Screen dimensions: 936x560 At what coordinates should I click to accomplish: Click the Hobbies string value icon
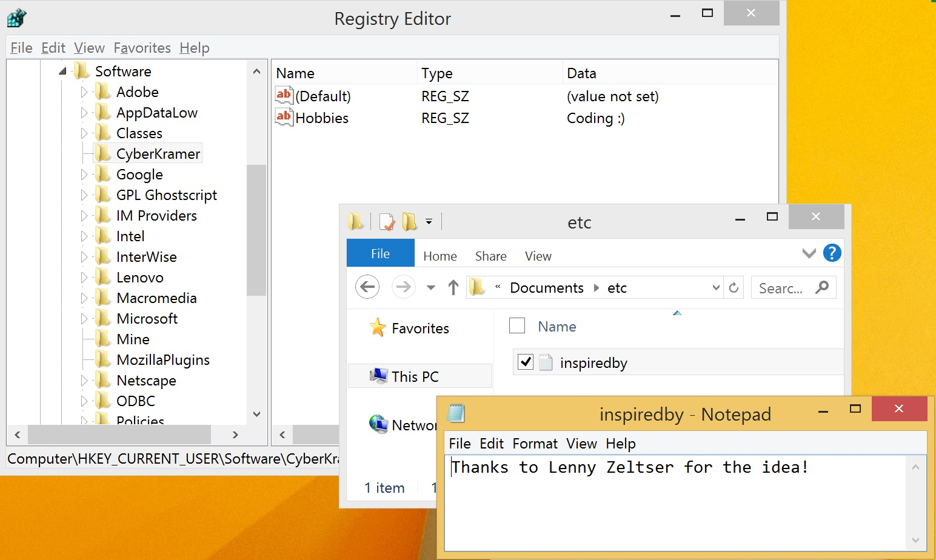[284, 117]
